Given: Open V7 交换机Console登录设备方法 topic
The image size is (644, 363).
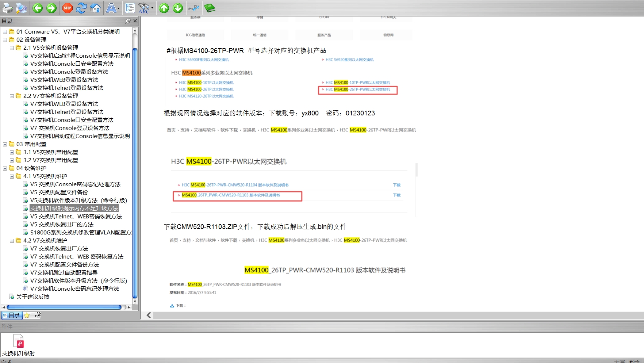Looking at the screenshot, I should pos(70,128).
